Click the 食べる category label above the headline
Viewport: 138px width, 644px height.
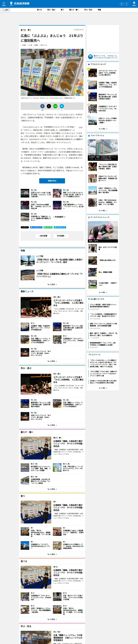coord(23,30)
